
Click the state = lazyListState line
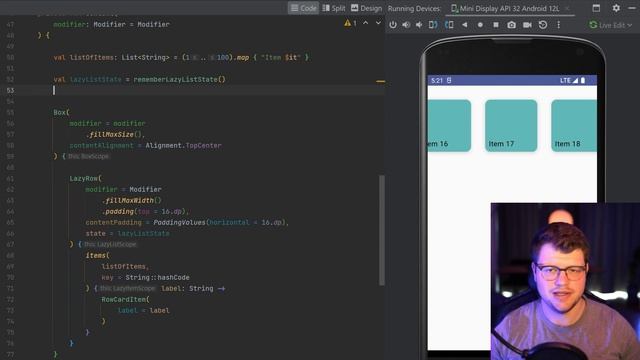127,233
